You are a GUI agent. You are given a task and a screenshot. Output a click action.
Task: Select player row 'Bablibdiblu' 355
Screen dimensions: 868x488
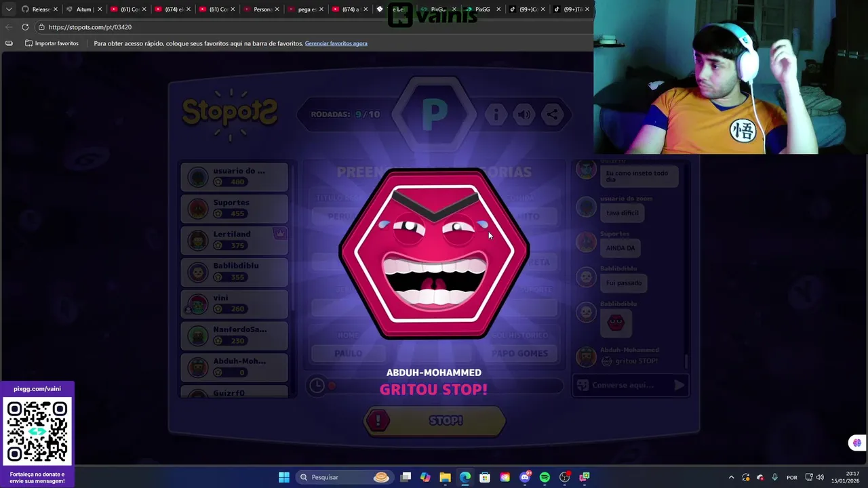(235, 272)
